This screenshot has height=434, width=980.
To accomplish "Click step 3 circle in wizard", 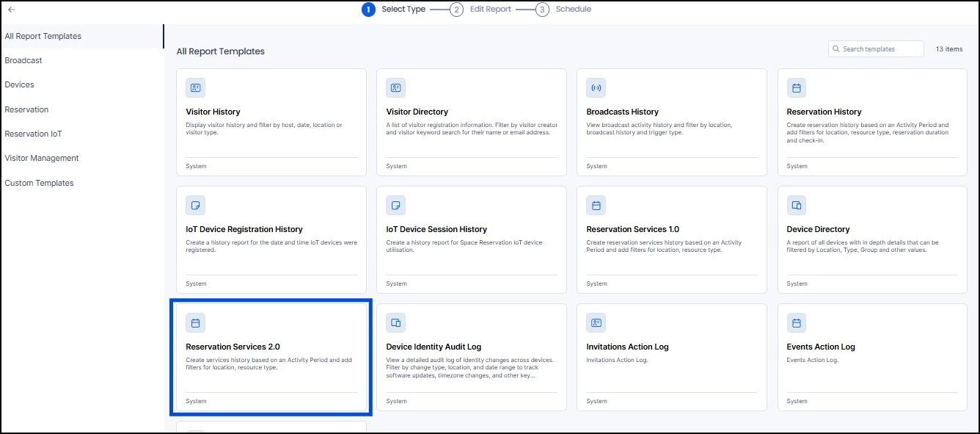I will pos(542,10).
